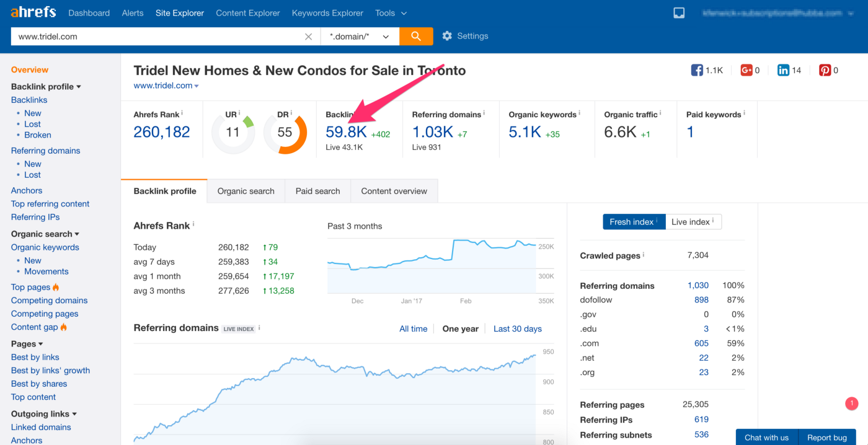Open the *.domain/* mode dropdown
Screen dimensions: 868x445
click(x=360, y=37)
